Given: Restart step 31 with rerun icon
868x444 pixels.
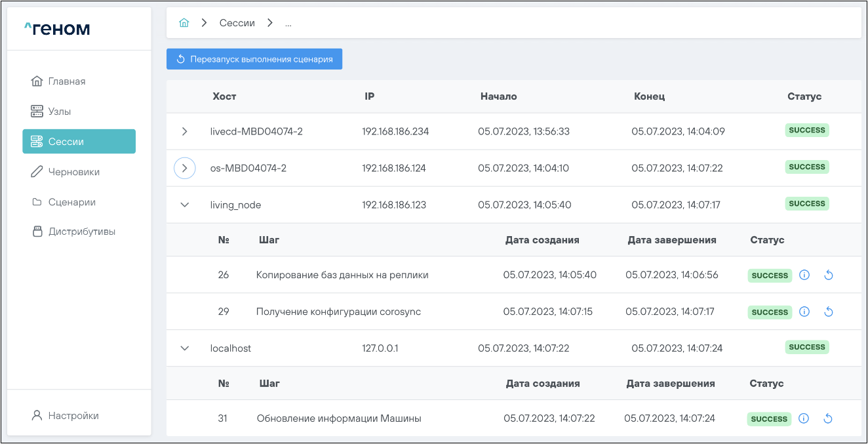Looking at the screenshot, I should pyautogui.click(x=827, y=419).
